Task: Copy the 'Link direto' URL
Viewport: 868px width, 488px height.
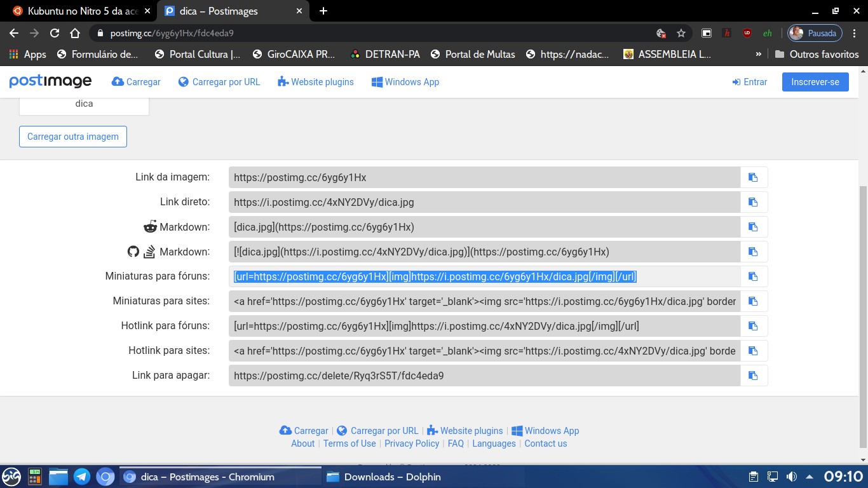Action: [754, 202]
